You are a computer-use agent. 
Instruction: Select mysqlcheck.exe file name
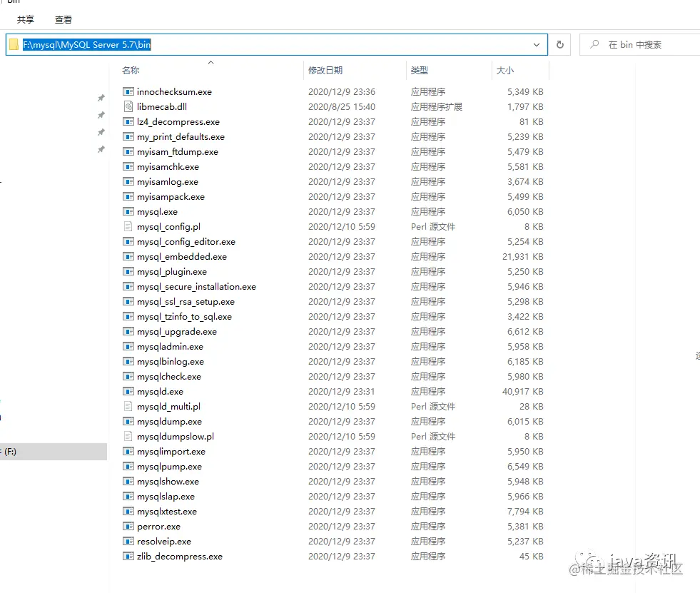coord(169,377)
